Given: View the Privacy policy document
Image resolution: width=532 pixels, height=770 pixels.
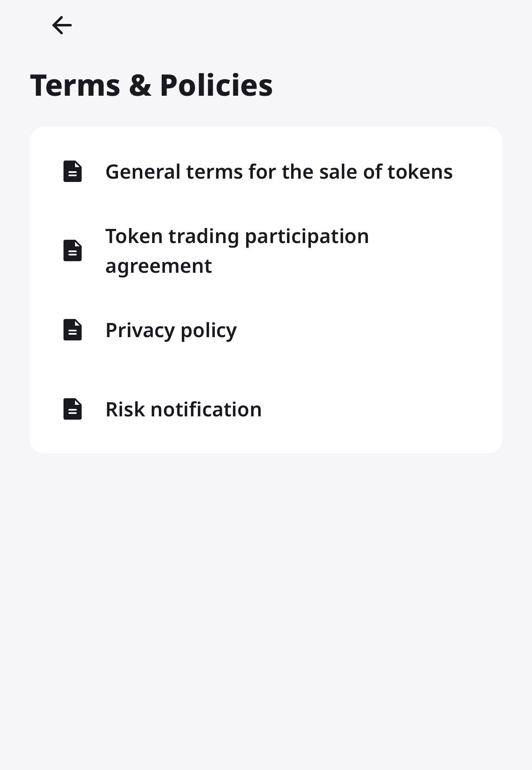Looking at the screenshot, I should point(171,330).
